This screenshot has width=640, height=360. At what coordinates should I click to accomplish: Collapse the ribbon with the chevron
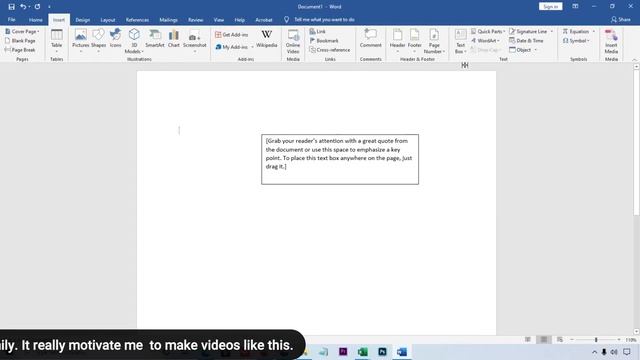coord(635,60)
